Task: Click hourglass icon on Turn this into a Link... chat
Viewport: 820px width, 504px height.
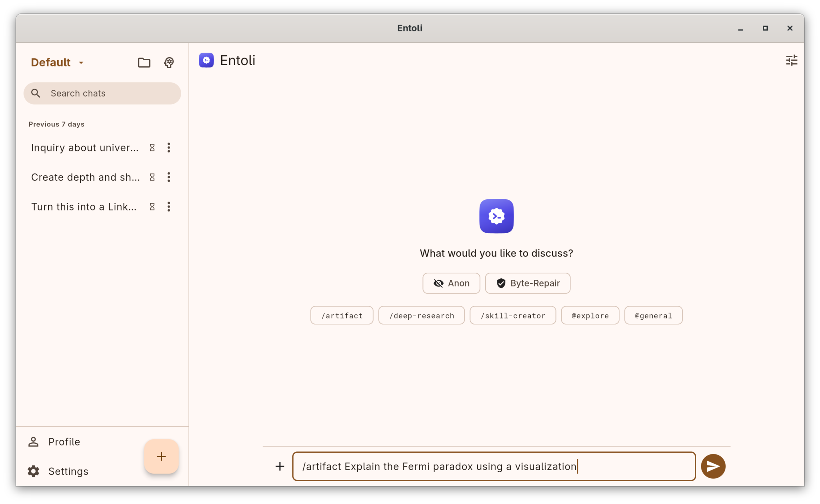Action: point(152,207)
